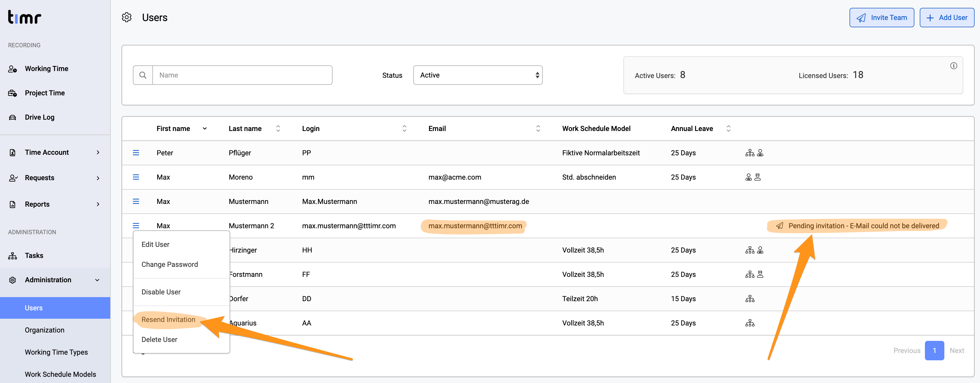Click the timr logo
The width and height of the screenshot is (980, 383).
click(24, 17)
